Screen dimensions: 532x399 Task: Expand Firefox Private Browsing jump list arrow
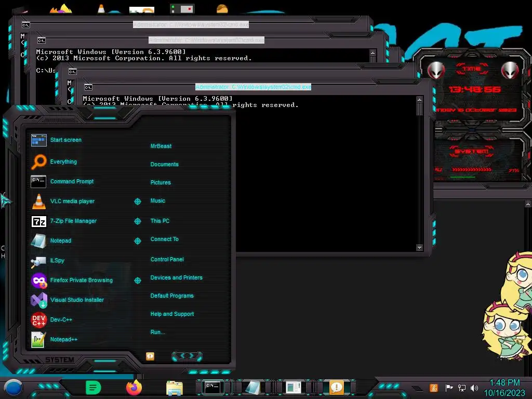[x=137, y=281]
